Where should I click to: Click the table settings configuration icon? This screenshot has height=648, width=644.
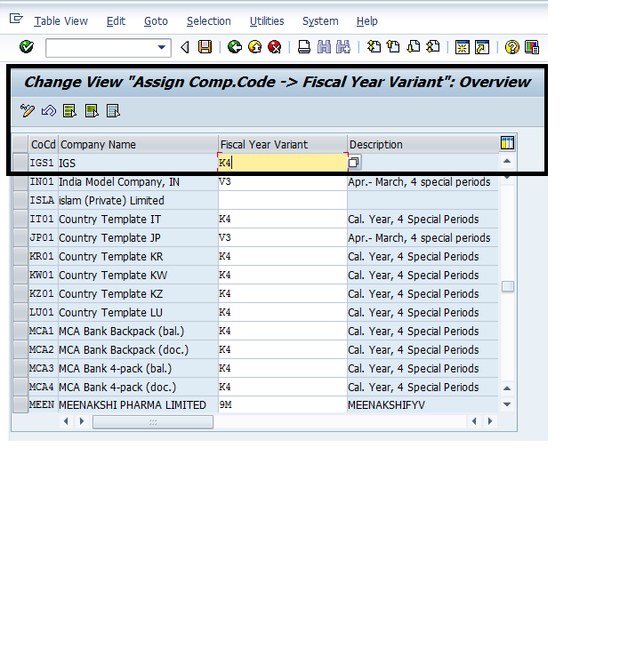[x=507, y=143]
